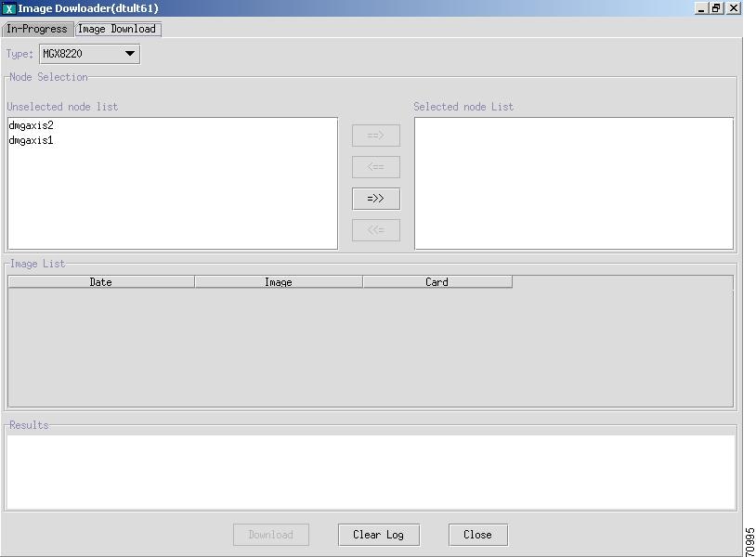
Task: Click the Card column header
Action: click(437, 282)
